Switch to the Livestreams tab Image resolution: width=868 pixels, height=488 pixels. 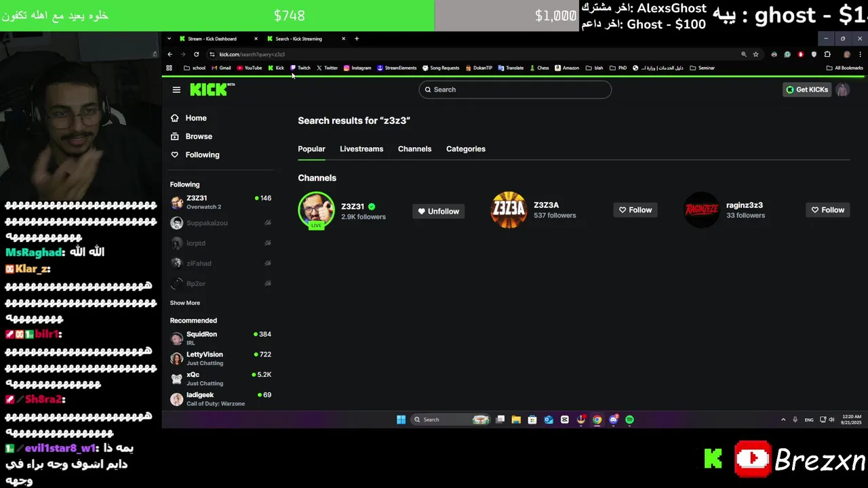pos(361,149)
